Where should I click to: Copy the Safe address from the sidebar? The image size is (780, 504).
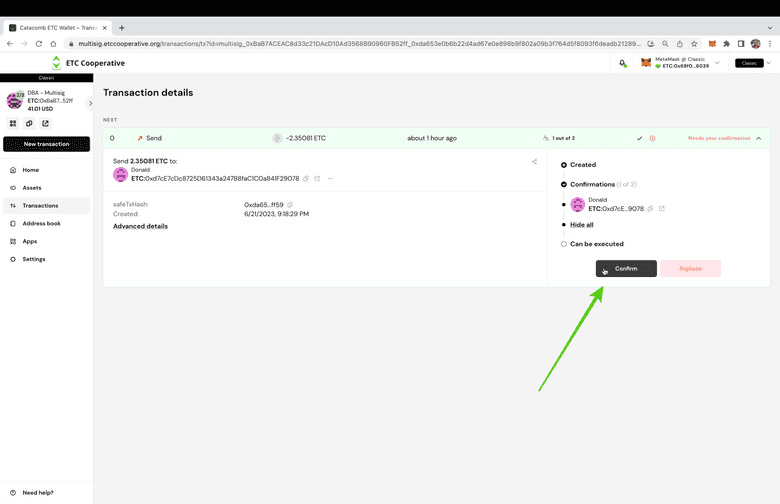[x=29, y=124]
